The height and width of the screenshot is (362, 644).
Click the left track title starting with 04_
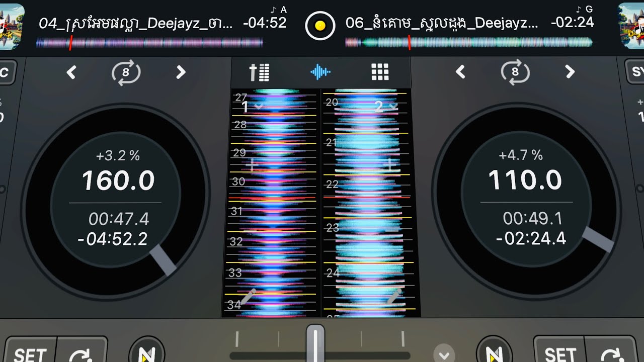(135, 23)
